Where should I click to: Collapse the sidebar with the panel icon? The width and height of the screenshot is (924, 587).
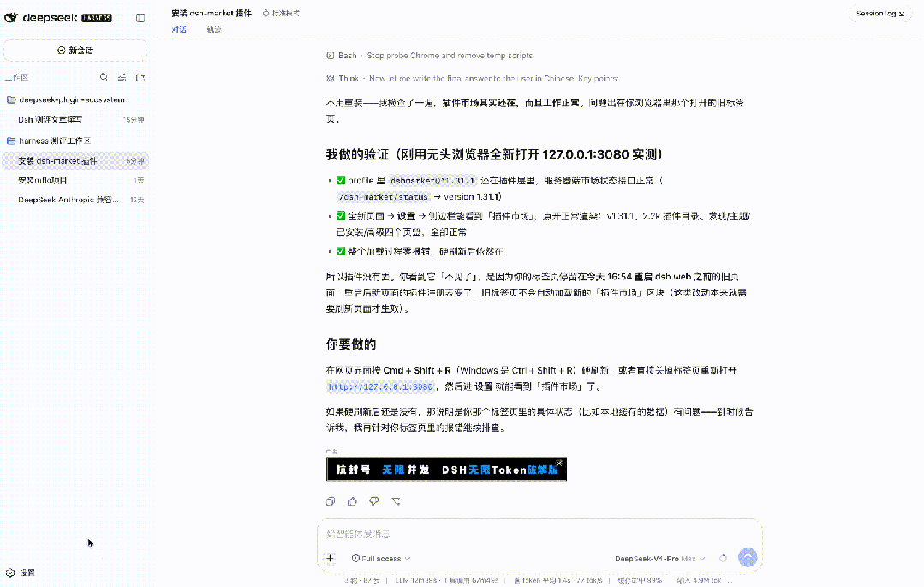click(140, 18)
